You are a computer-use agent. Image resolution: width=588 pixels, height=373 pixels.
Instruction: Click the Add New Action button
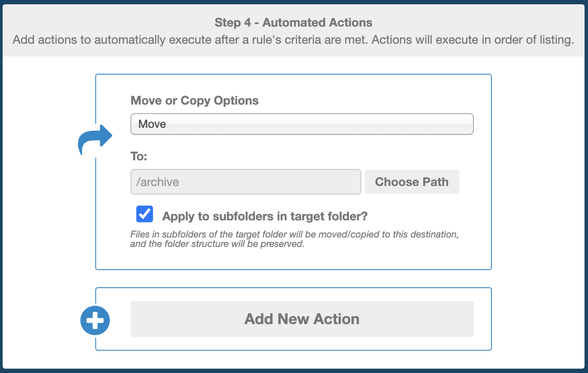[x=302, y=319]
